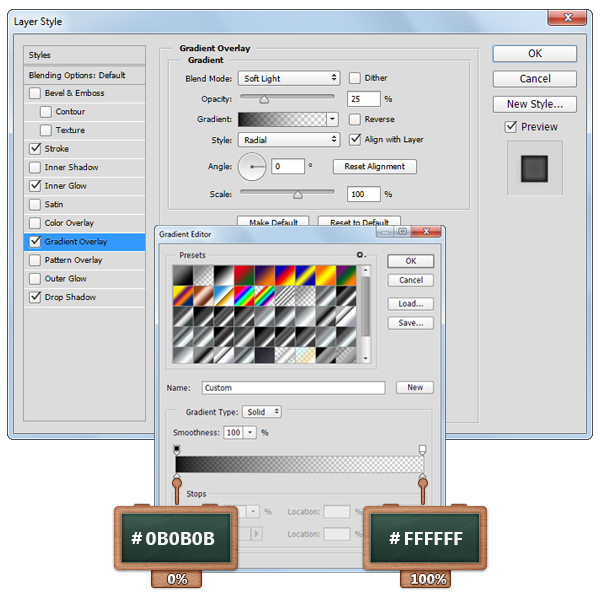Enable the Dither checkbox

point(355,78)
